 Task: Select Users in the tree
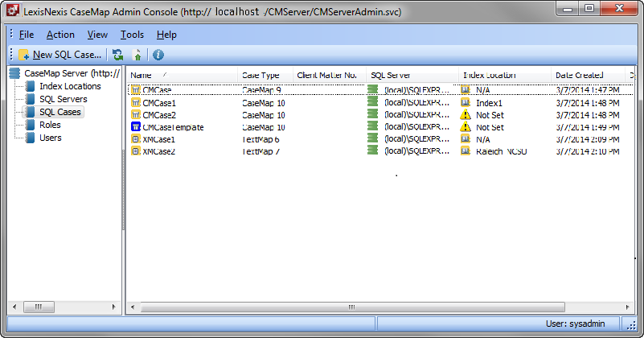(x=51, y=138)
